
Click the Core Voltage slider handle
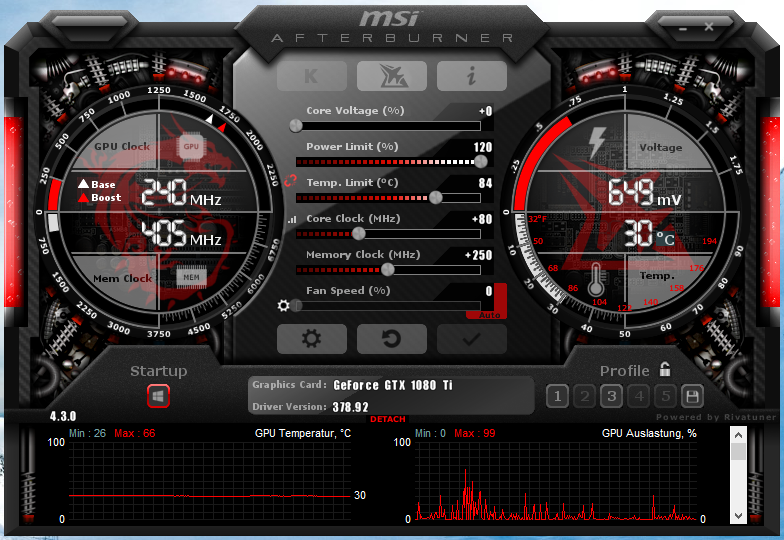296,126
